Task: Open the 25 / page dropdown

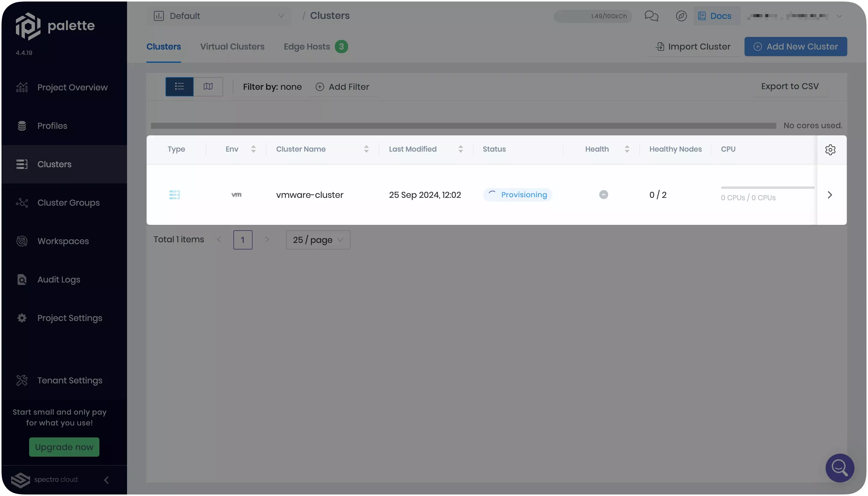Action: tap(318, 240)
